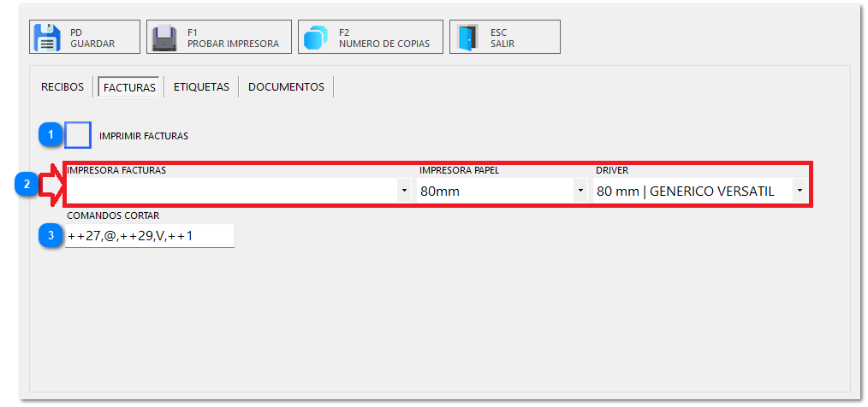Open the Etiquetas tab

[x=201, y=87]
